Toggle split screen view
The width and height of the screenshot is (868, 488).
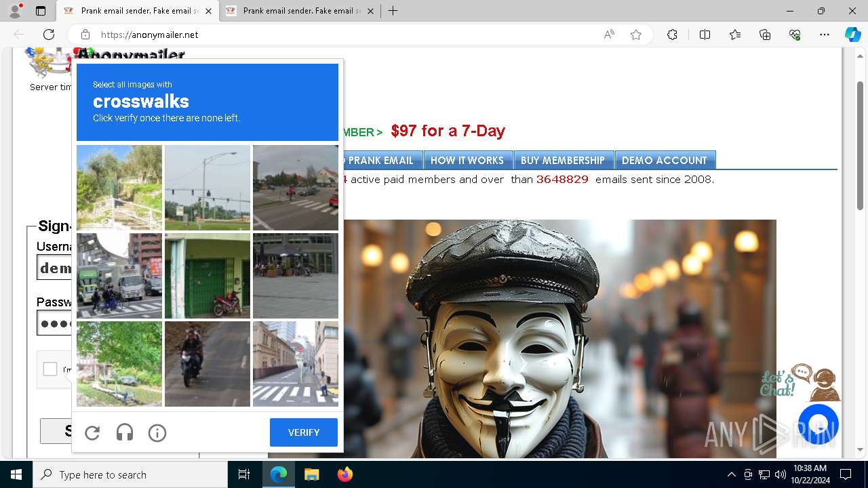pyautogui.click(x=705, y=35)
